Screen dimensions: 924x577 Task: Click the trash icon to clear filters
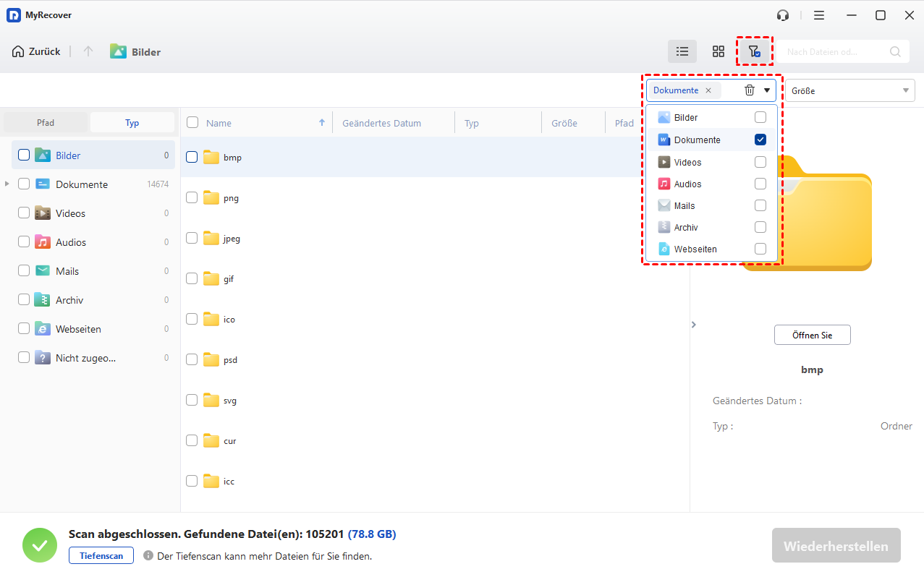pyautogui.click(x=750, y=90)
